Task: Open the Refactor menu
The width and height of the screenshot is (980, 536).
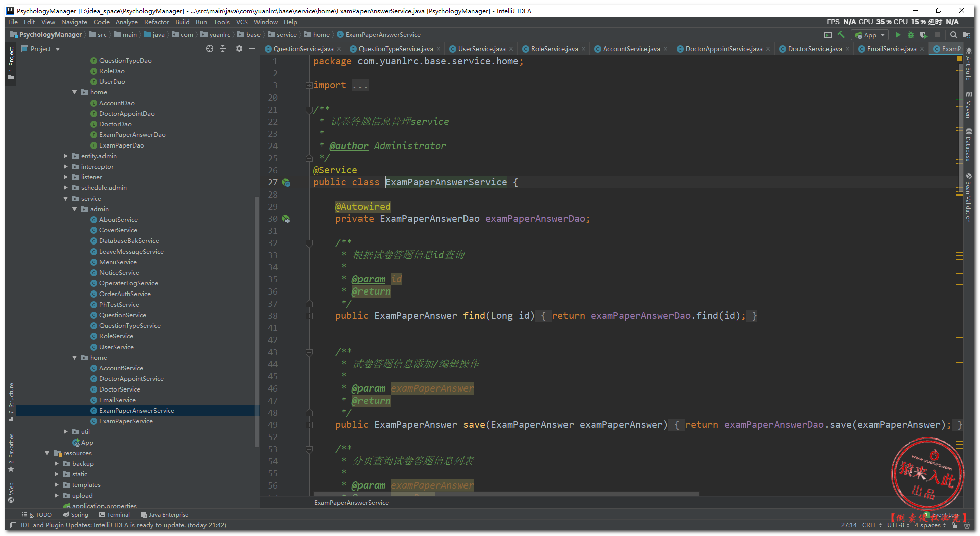Action: point(157,22)
